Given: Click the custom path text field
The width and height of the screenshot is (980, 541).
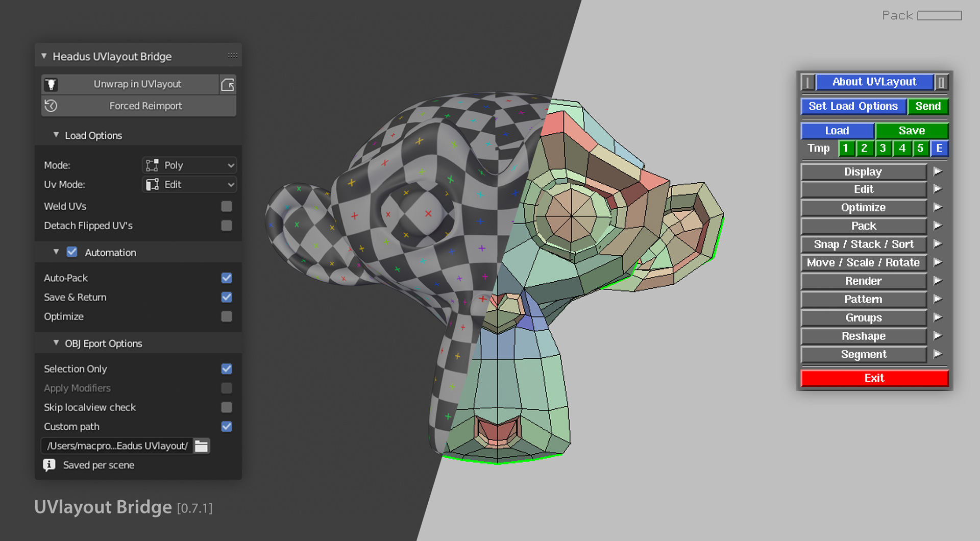Looking at the screenshot, I should 117,446.
